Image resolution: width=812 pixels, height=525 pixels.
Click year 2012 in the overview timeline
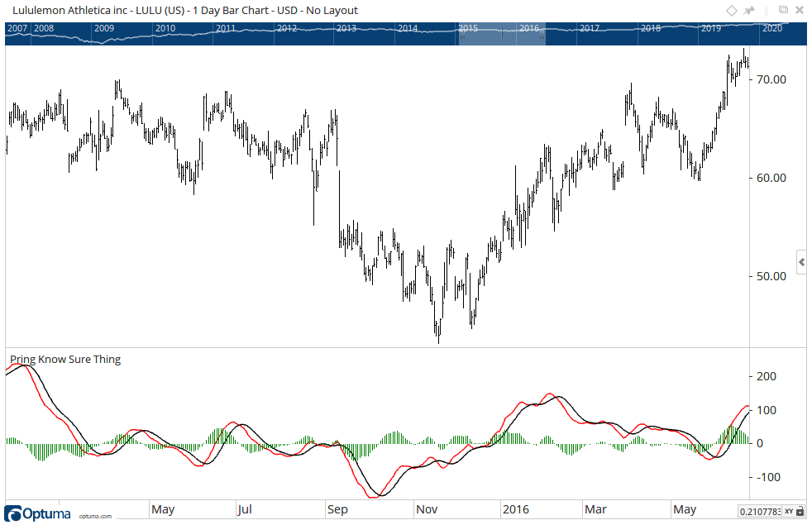[x=286, y=28]
